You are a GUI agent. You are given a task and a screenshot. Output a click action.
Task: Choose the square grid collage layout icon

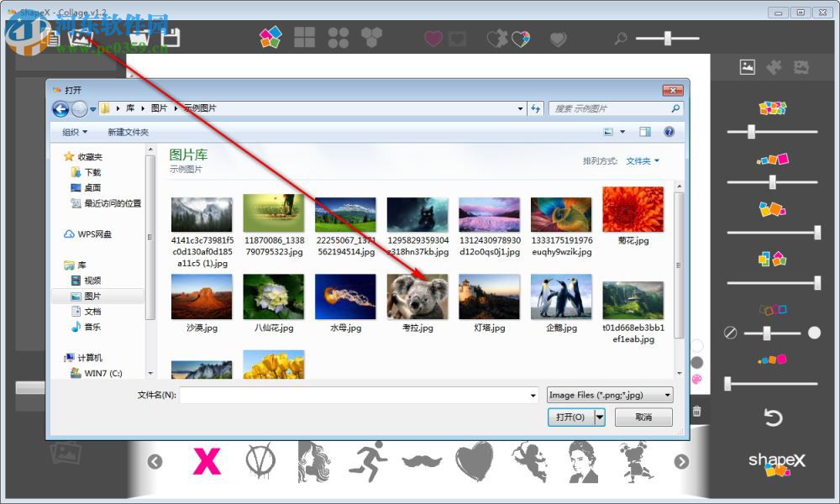(x=305, y=38)
